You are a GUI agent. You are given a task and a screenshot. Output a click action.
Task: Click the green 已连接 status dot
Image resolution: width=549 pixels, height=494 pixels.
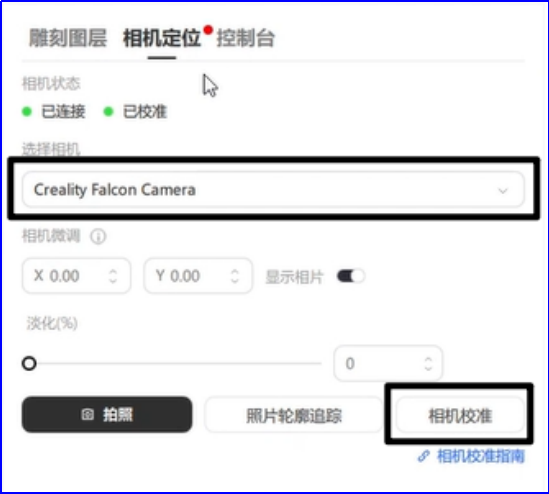27,112
